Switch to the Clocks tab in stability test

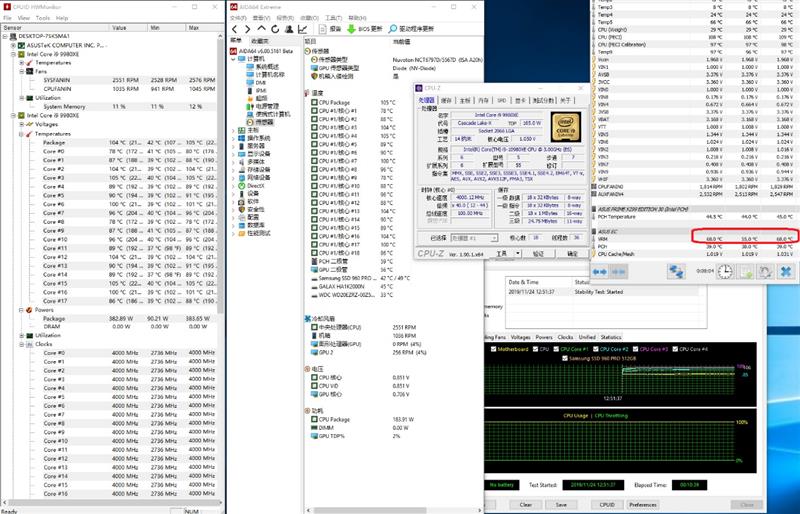(x=565, y=337)
